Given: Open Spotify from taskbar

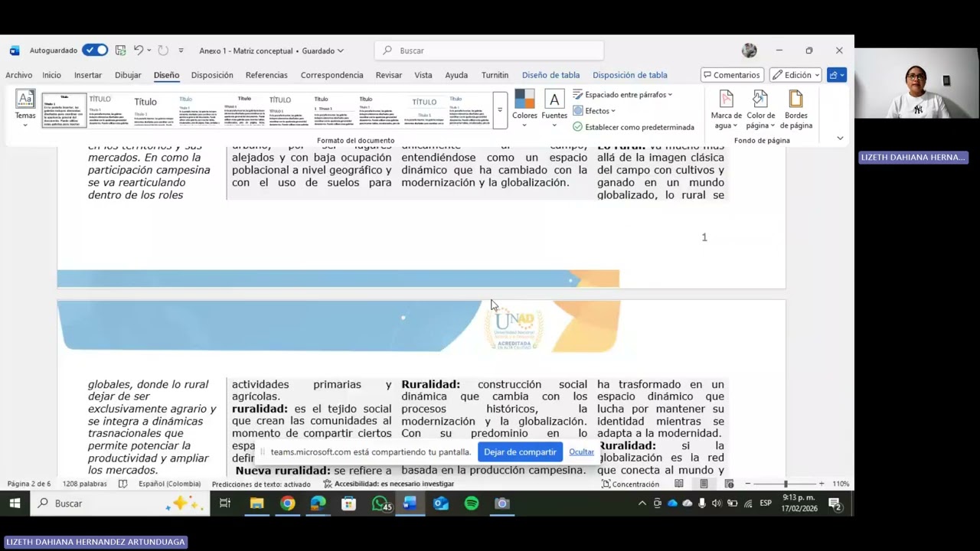Looking at the screenshot, I should point(472,503).
